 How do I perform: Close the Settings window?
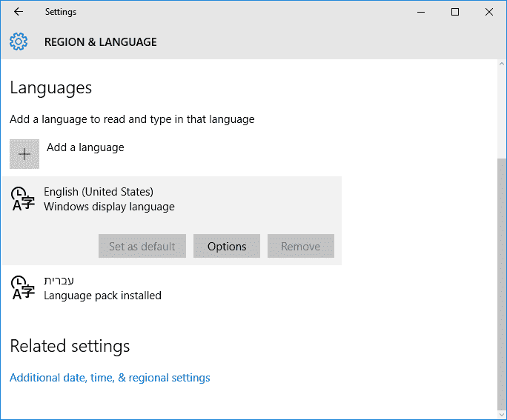[489, 12]
